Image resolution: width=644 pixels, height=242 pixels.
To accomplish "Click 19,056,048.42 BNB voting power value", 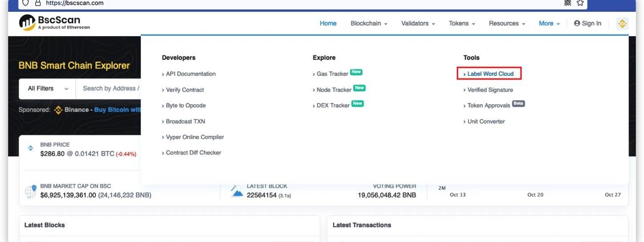I will coord(387,195).
